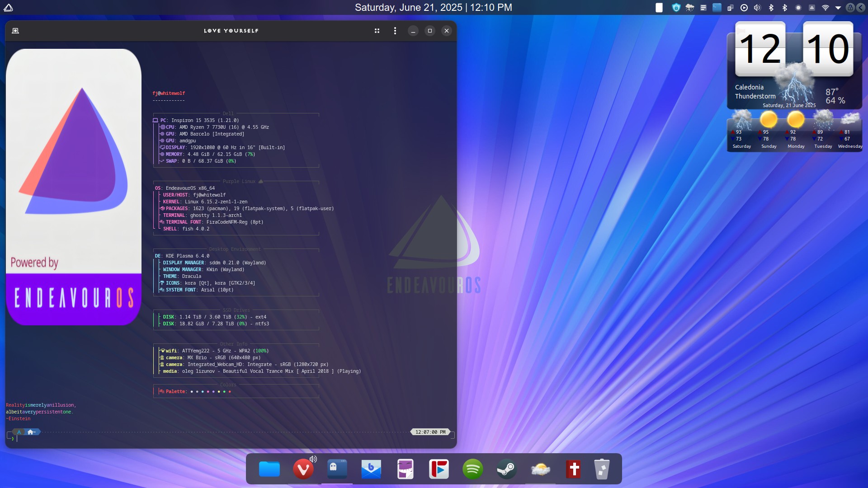The width and height of the screenshot is (868, 488).
Task: Open Steam from the dock
Action: [506, 469]
